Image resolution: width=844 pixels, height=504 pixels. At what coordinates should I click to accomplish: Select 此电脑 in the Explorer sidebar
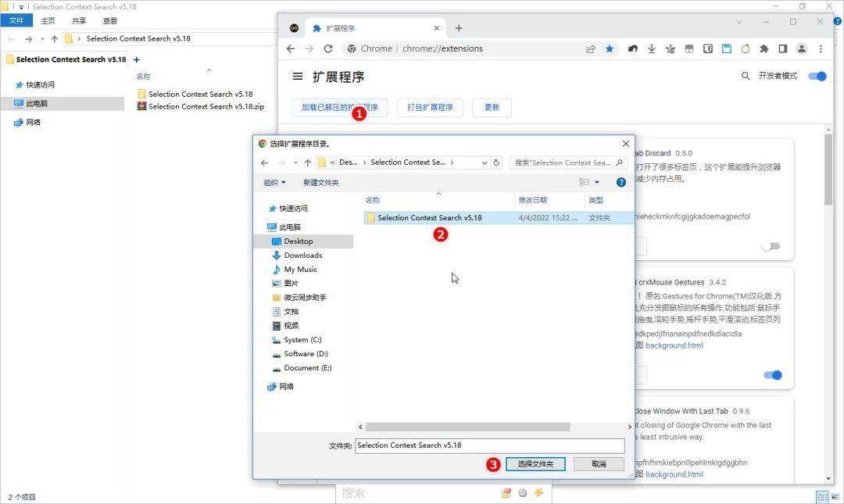63,103
